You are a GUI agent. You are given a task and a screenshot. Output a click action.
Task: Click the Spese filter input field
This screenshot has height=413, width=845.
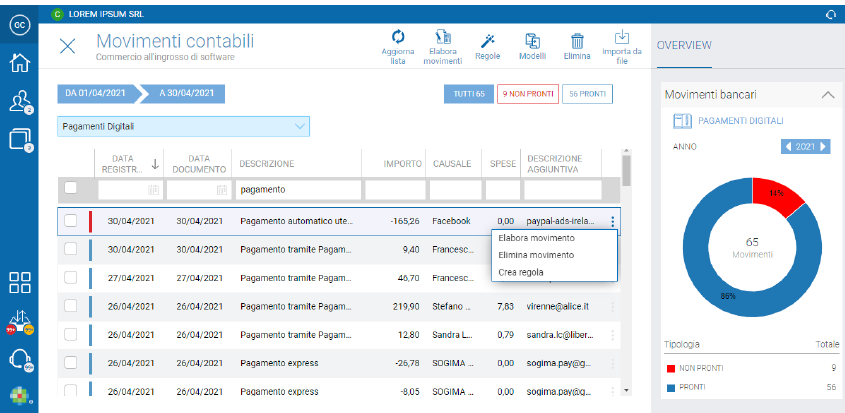point(502,190)
